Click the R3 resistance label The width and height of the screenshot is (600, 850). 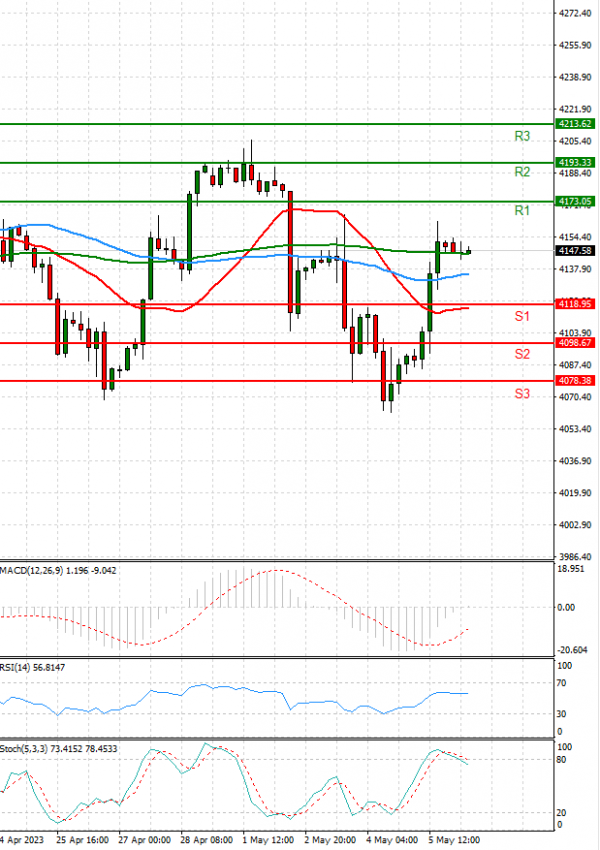point(522,136)
